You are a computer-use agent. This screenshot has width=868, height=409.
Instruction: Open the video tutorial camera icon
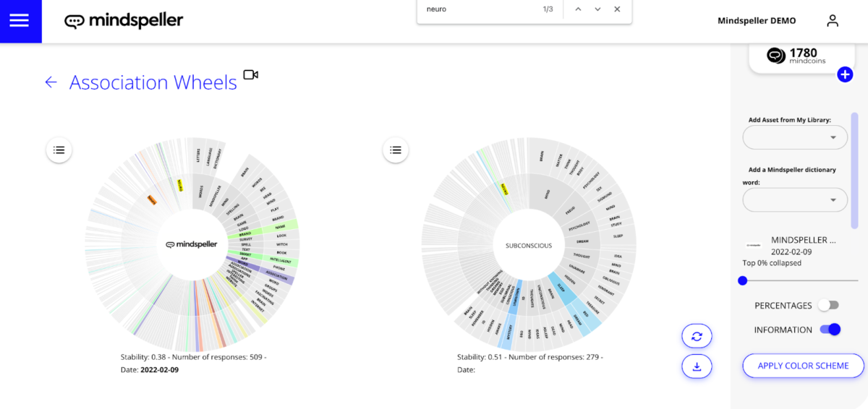coord(251,74)
